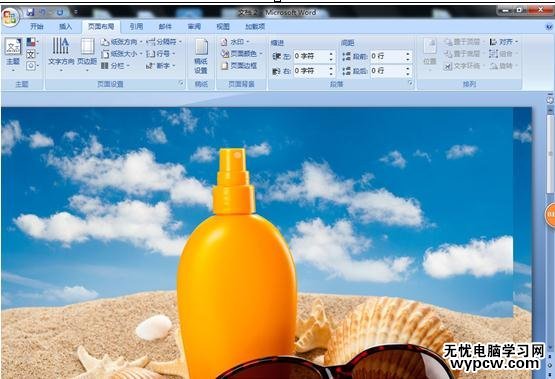The image size is (555, 379).
Task: Expand the customize quick access toolbar arrow
Action: (x=75, y=12)
